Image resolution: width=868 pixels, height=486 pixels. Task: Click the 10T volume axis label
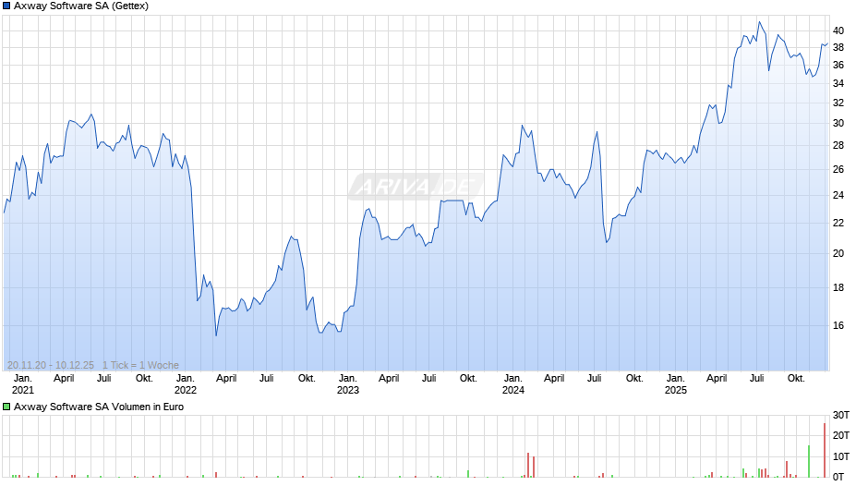click(x=841, y=456)
